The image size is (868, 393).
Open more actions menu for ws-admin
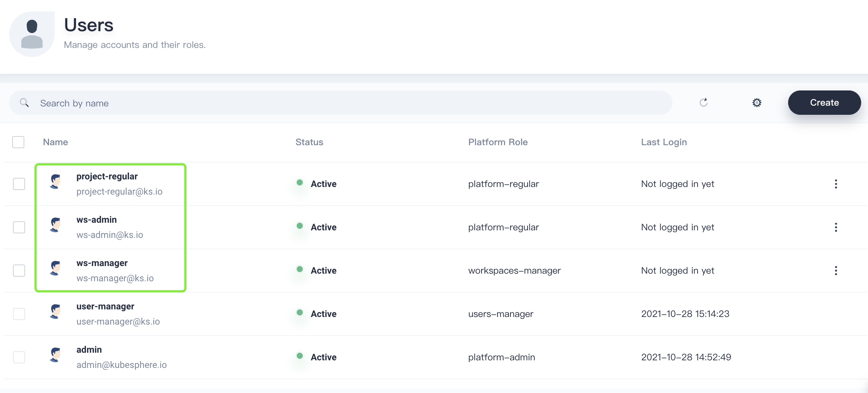tap(836, 227)
